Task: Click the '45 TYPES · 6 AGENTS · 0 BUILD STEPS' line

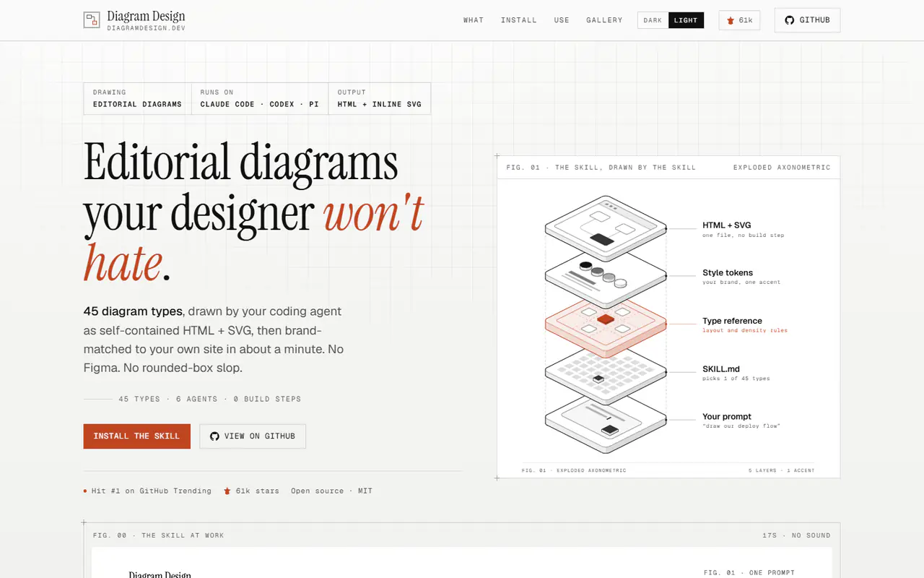Action: pyautogui.click(x=210, y=399)
